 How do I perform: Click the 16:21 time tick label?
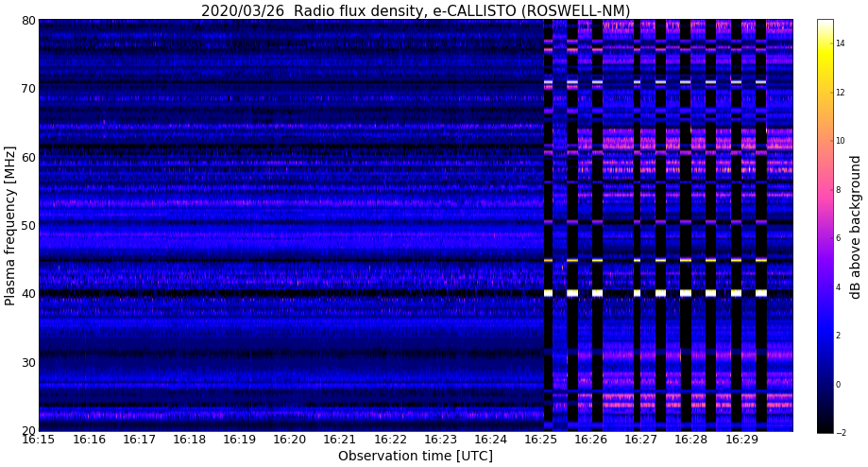coord(340,440)
